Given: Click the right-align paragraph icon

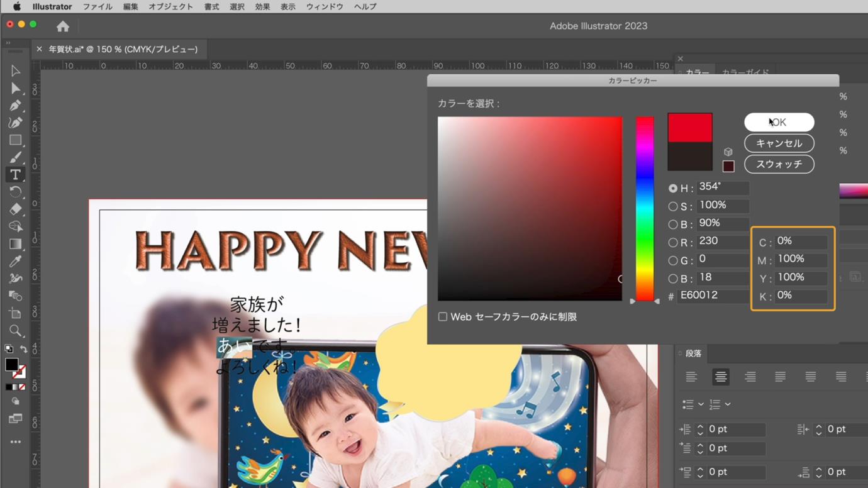Looking at the screenshot, I should [750, 377].
